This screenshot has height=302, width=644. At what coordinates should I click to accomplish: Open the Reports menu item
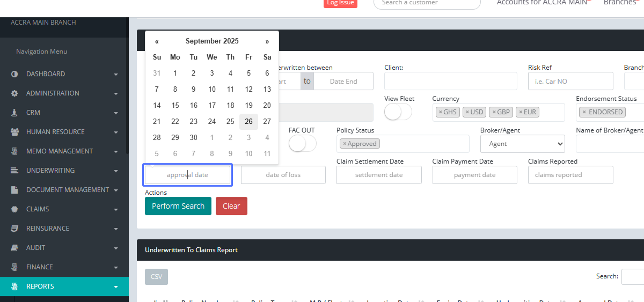(40, 286)
